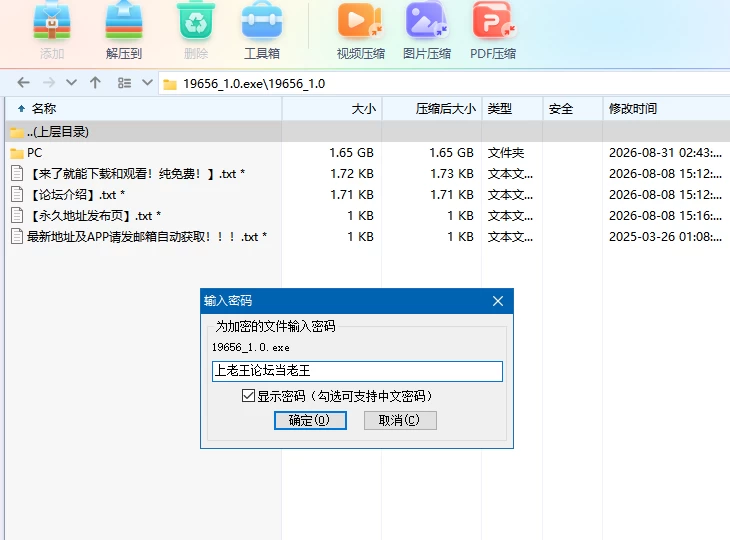This screenshot has width=730, height=540.
Task: Select file 【论坛介绍】.txt
Action: pos(368,195)
